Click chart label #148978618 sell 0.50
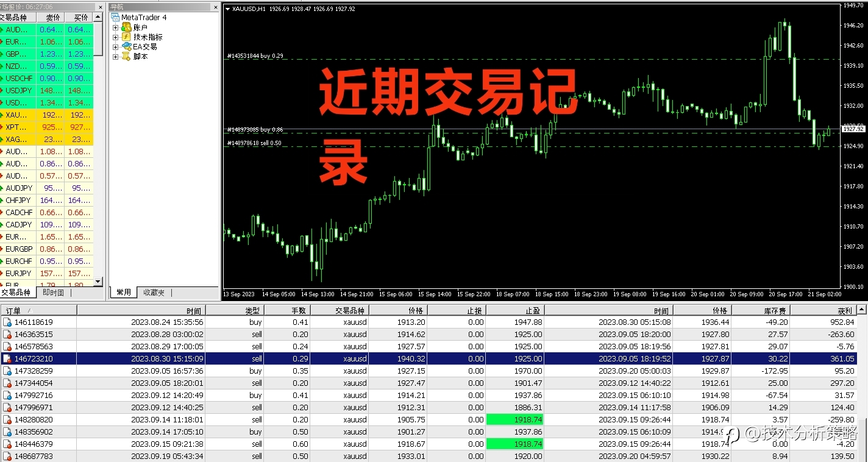Image resolution: width=868 pixels, height=462 pixels. 254,143
